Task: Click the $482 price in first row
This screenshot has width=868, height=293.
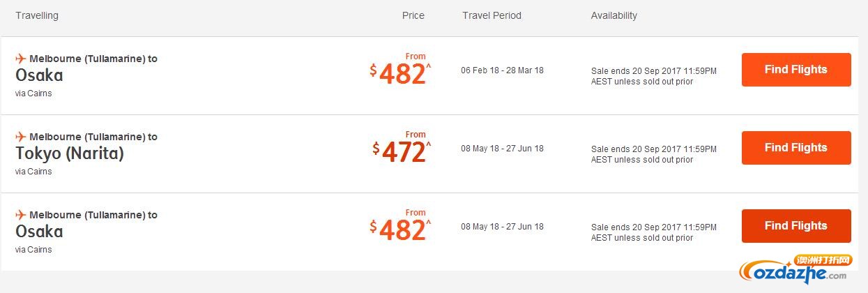Action: (x=400, y=73)
